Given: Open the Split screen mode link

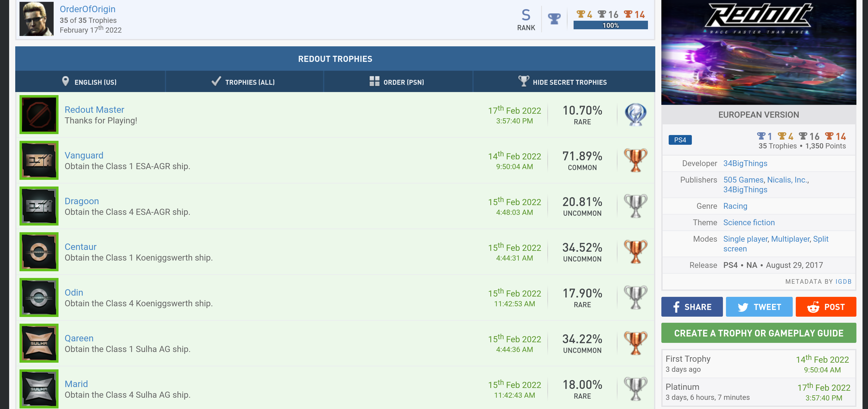Looking at the screenshot, I should (x=775, y=244).
